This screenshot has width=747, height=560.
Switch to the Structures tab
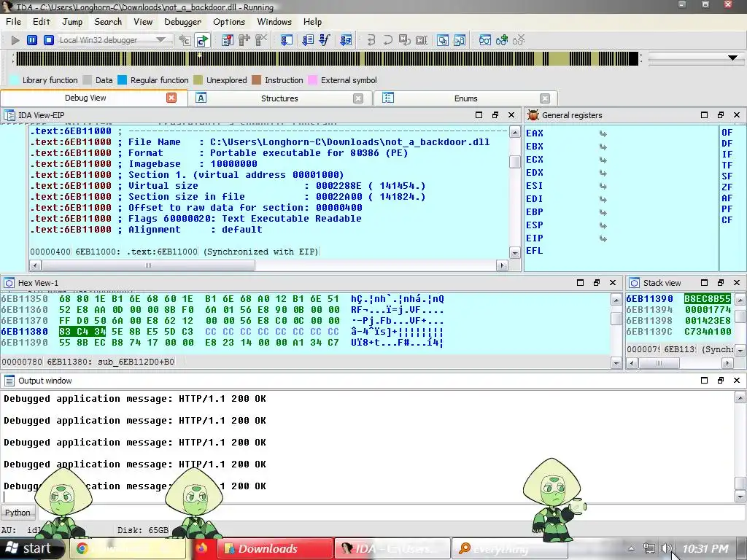click(x=279, y=98)
